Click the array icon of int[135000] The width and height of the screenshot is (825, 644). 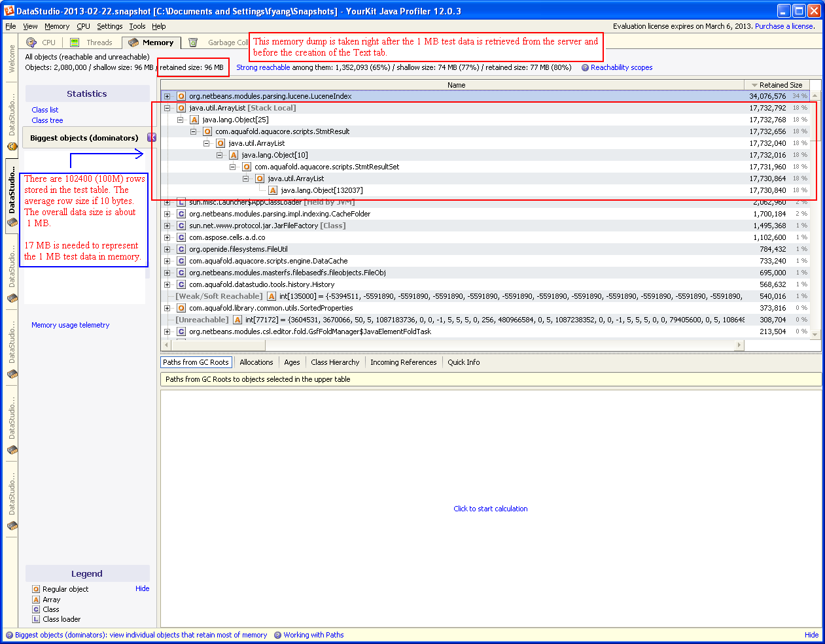[272, 296]
